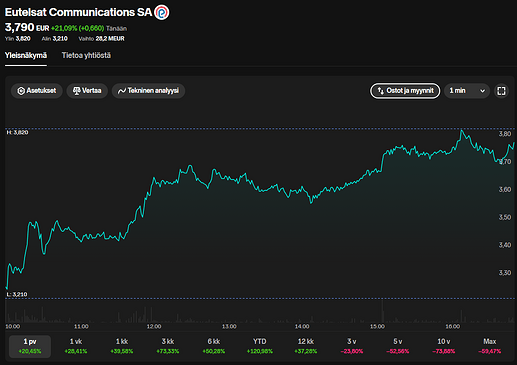Viewport: 517px width, 365px height.
Task: Select the 10 v time range
Action: coord(444,346)
